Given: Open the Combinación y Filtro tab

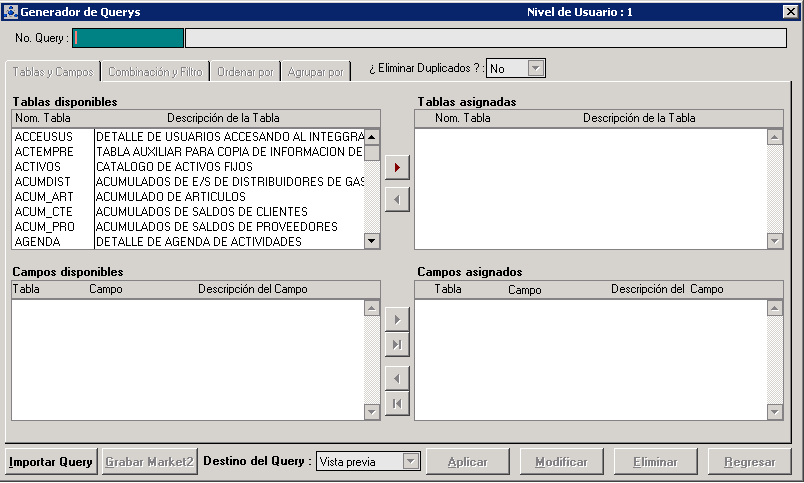Looking at the screenshot, I should click(x=155, y=72).
